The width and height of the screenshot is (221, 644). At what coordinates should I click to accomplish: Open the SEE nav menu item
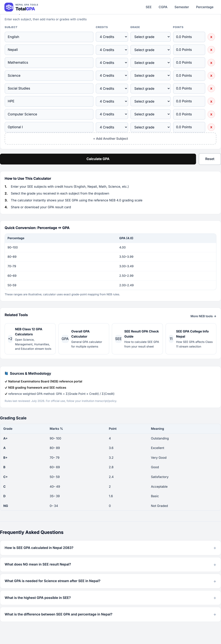pos(149,7)
